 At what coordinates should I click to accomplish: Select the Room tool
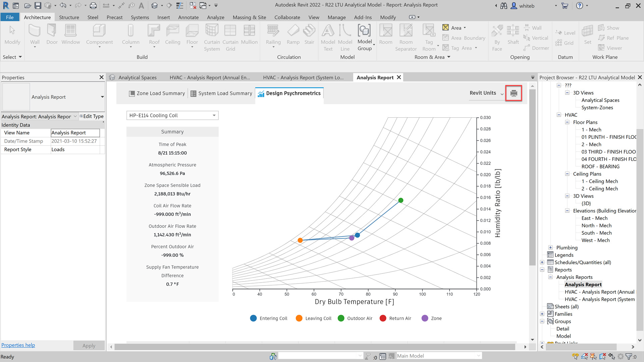[385, 35]
